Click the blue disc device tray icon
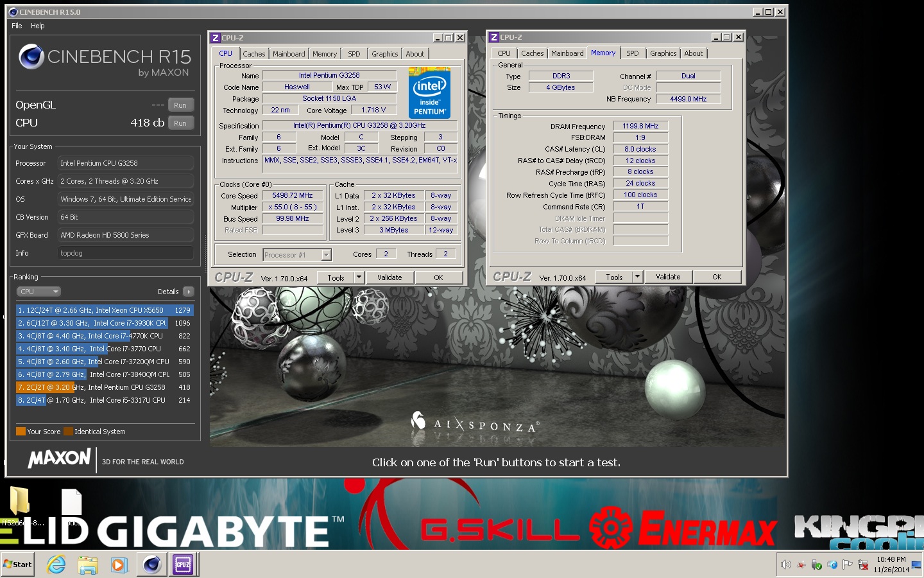 pos(832,565)
